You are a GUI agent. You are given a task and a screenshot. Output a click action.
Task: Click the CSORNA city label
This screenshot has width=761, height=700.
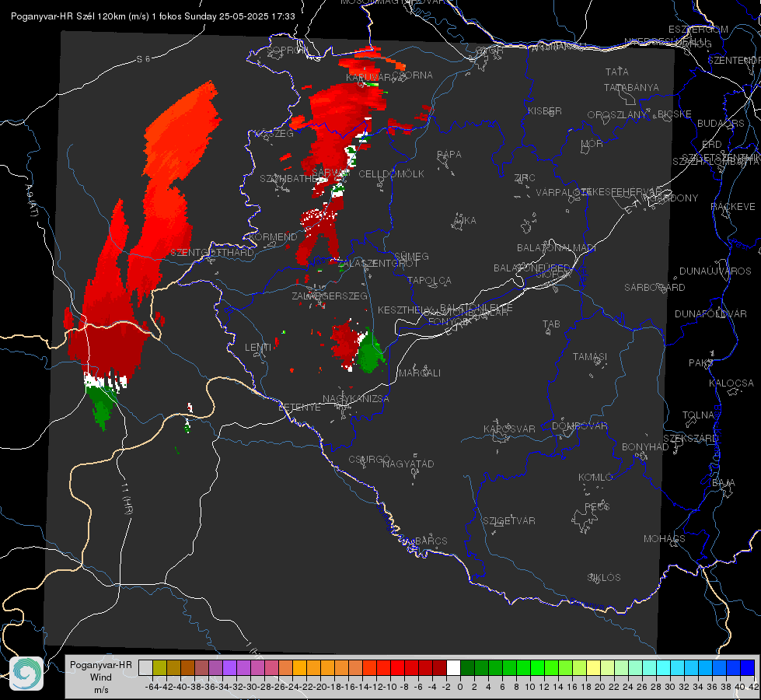tap(413, 75)
